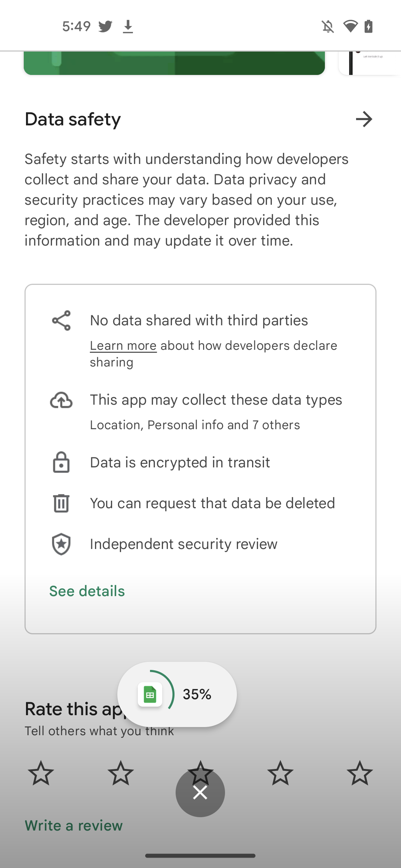Image resolution: width=401 pixels, height=868 pixels.
Task: Tap the lock encryption icon
Action: [x=61, y=463]
